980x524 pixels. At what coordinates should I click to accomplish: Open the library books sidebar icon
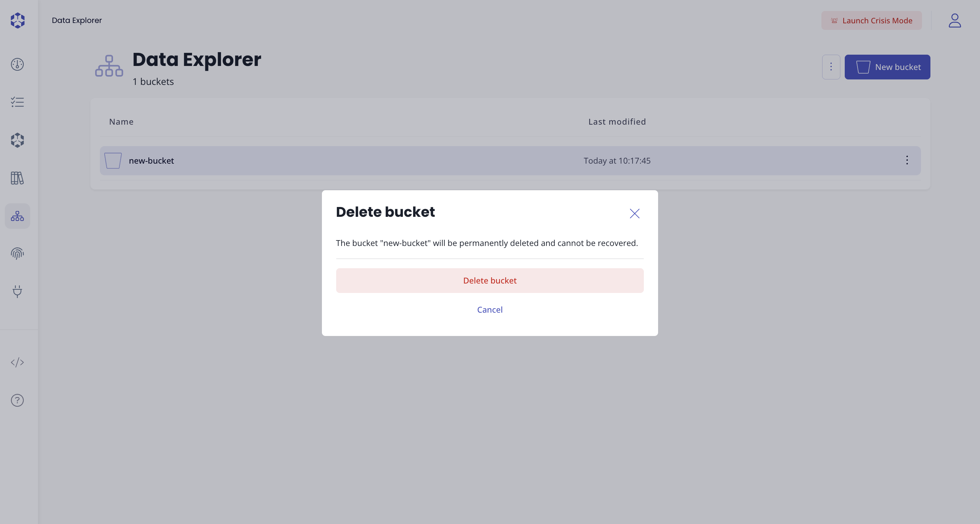[17, 178]
